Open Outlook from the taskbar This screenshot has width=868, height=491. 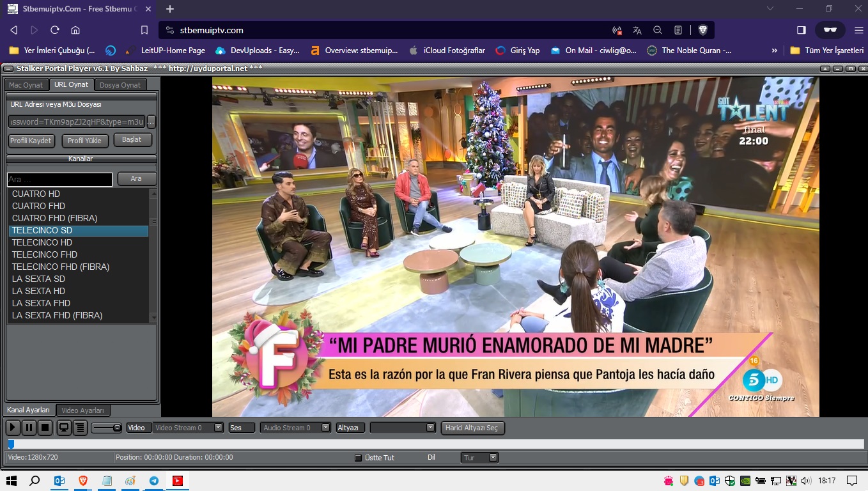(x=59, y=481)
